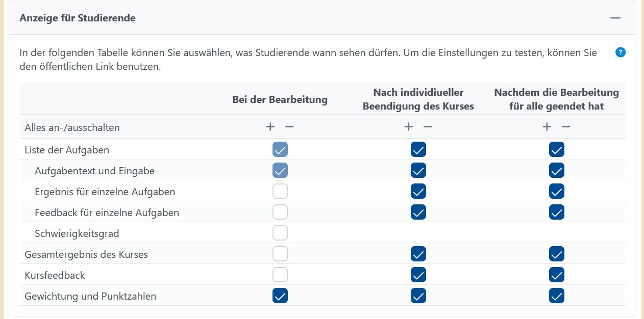Uncheck Liste der Aufgaben after individual completion
Screen dimensions: 644x319
coord(418,150)
